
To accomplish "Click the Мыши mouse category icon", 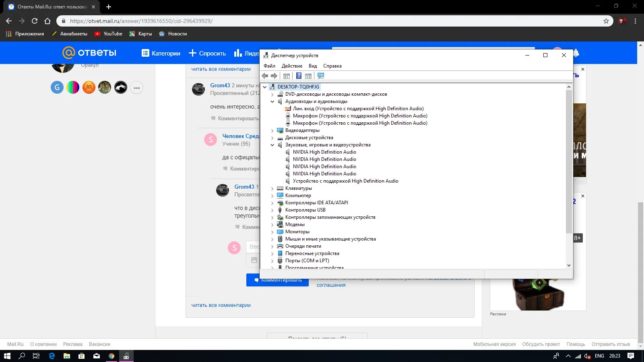I will click(x=280, y=239).
